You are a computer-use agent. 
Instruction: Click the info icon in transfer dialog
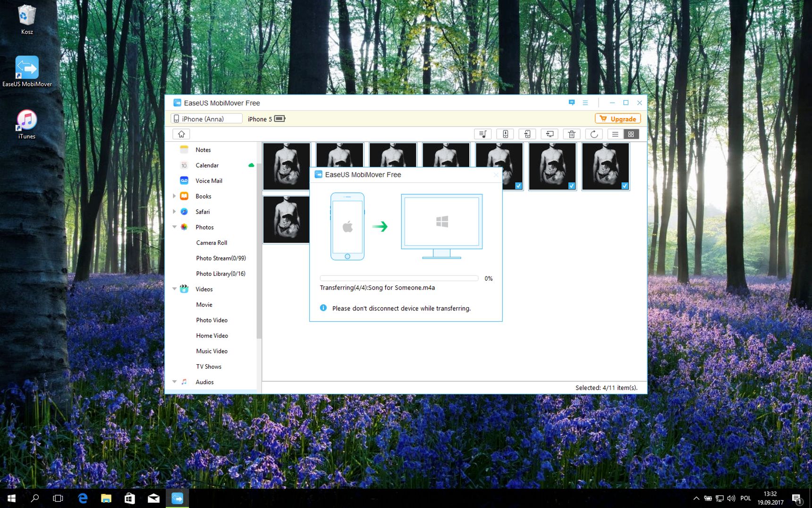pyautogui.click(x=323, y=308)
